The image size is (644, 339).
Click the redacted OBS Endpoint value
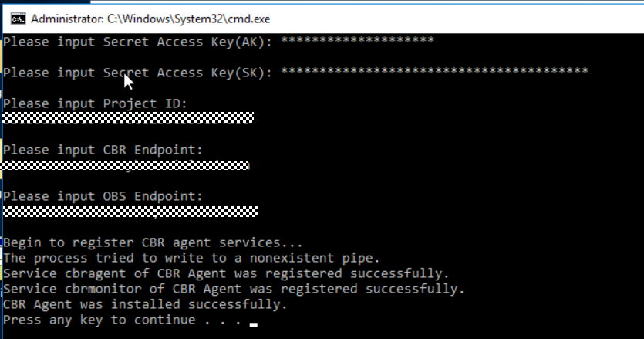click(130, 212)
